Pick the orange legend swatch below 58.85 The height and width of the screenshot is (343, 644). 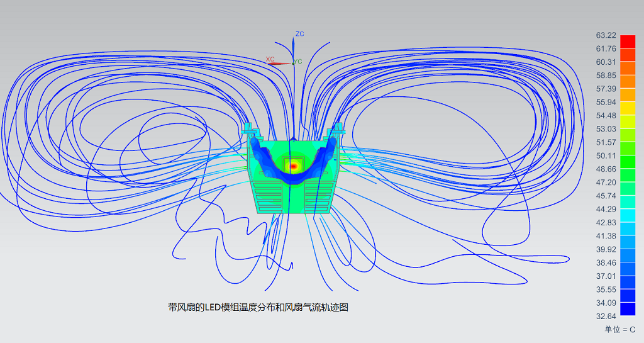[627, 82]
